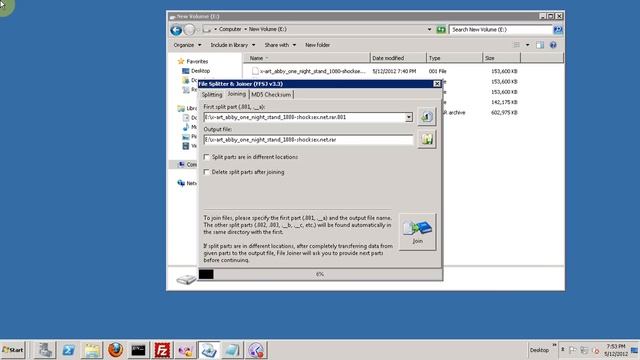Image resolution: width=640 pixels, height=360 pixels.
Task: Click the New folder button
Action: pyautogui.click(x=318, y=45)
